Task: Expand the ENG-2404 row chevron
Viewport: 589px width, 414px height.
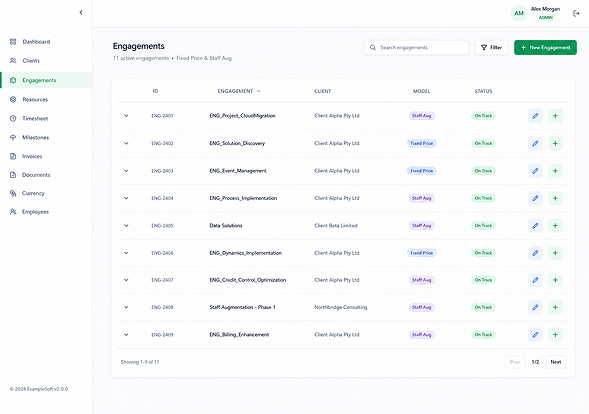Action: [x=126, y=198]
